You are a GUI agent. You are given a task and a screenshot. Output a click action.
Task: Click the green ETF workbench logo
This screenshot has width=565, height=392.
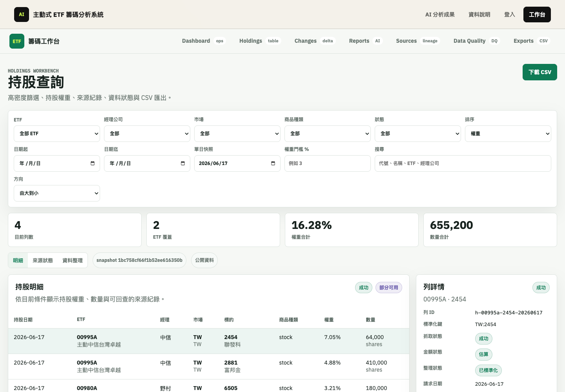[17, 41]
